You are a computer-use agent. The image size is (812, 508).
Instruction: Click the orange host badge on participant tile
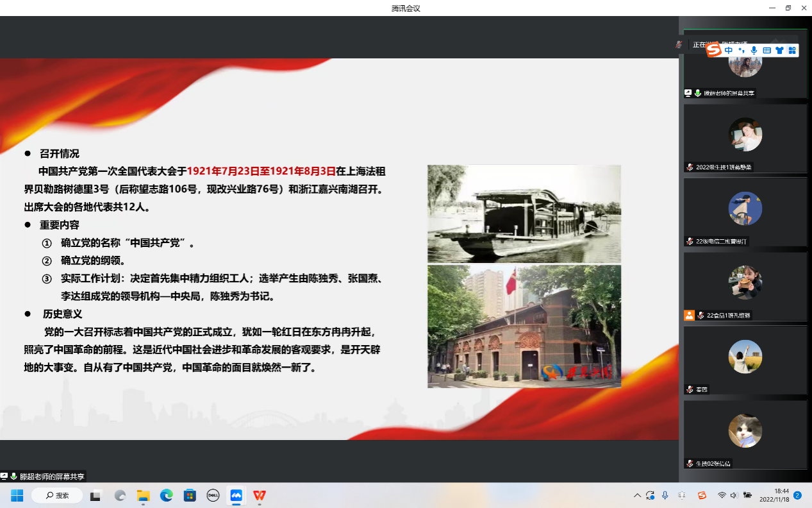[689, 315]
